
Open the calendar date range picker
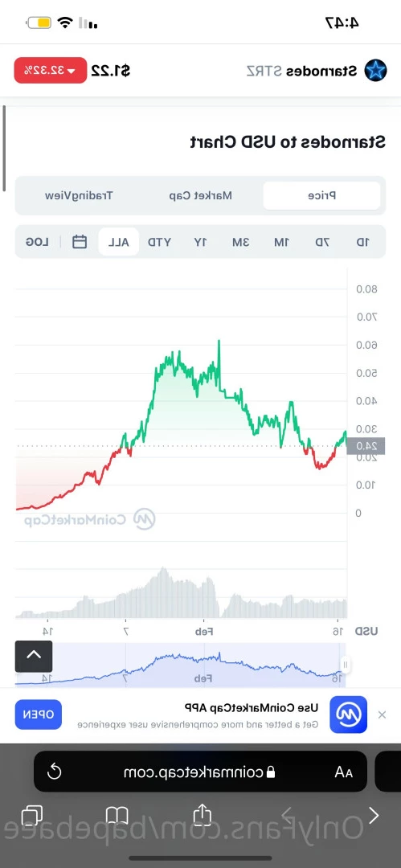point(80,242)
